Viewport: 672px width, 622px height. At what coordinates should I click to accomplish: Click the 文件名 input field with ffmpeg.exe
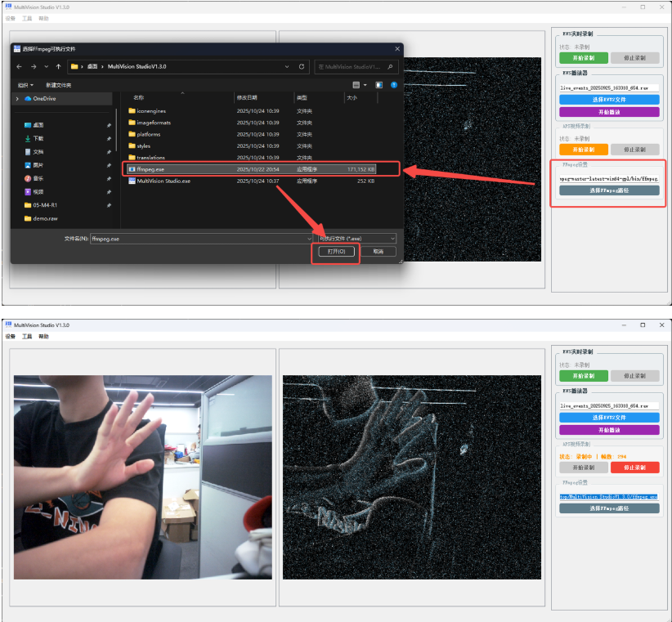point(200,239)
